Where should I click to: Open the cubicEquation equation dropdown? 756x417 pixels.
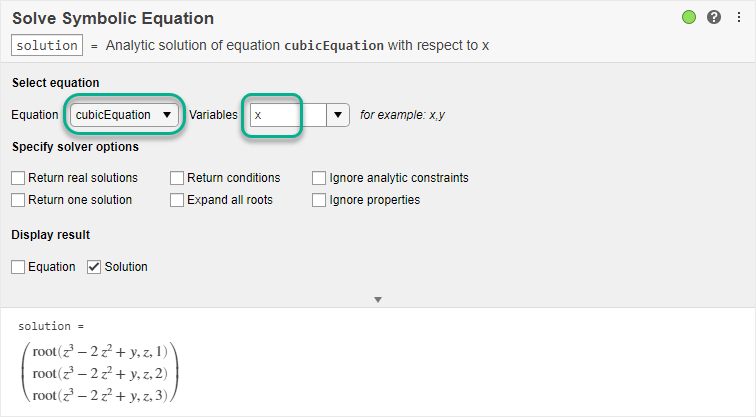point(125,115)
